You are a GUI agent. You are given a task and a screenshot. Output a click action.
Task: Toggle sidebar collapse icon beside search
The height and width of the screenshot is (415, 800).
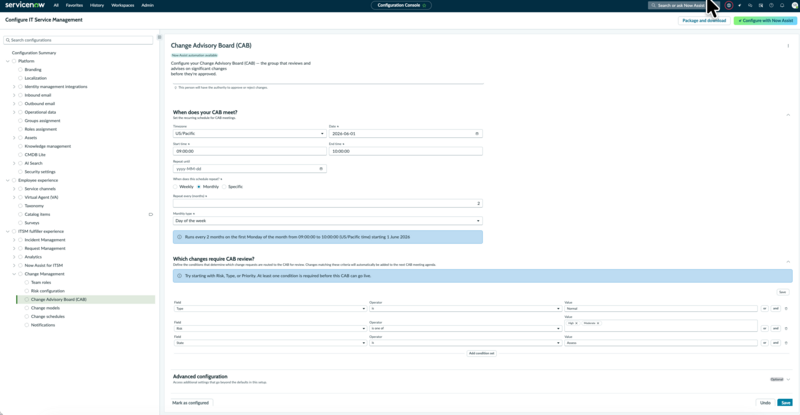click(159, 37)
